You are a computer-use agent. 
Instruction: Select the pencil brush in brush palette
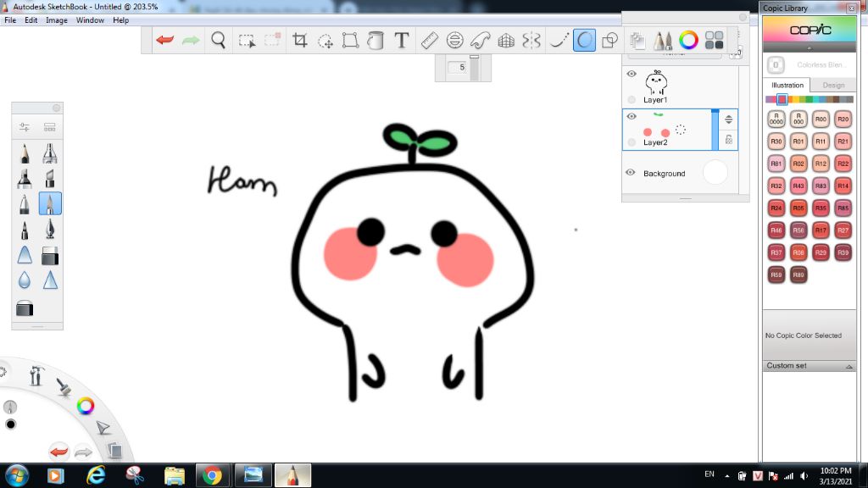pos(25,153)
